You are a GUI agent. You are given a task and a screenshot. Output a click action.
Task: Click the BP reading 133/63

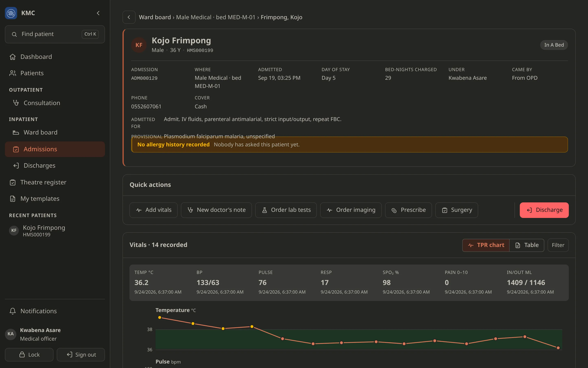(x=208, y=283)
